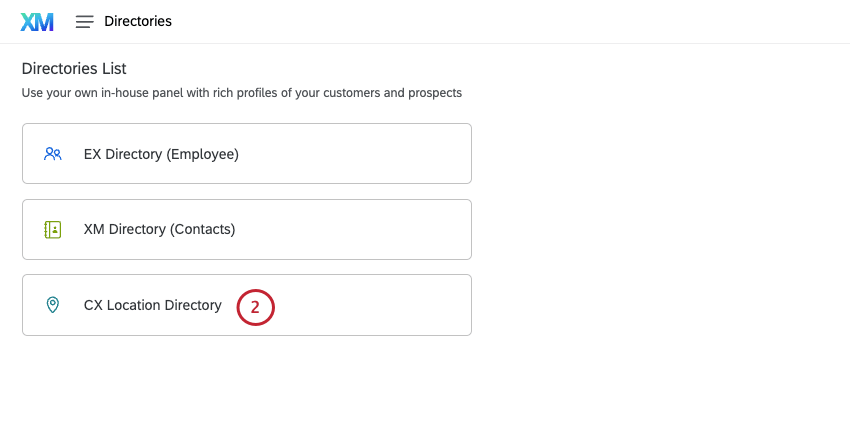Open XM Directory (Contacts) by its label
This screenshot has height=423, width=850.
point(159,229)
